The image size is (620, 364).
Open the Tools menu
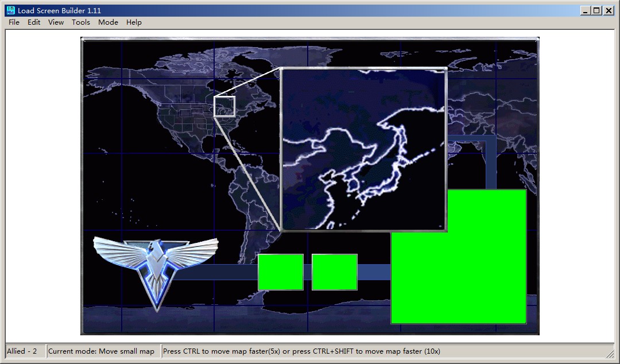tap(81, 22)
